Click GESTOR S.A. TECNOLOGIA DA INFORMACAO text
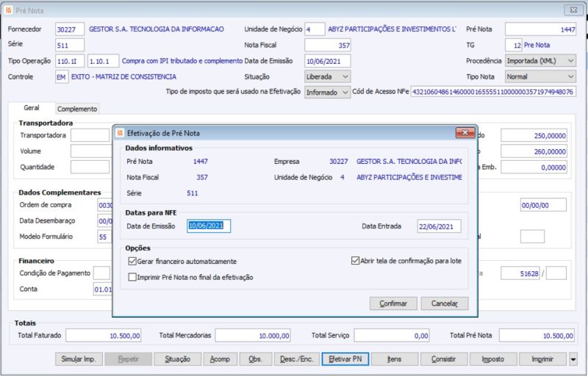This screenshot has height=377, width=588. pyautogui.click(x=157, y=29)
